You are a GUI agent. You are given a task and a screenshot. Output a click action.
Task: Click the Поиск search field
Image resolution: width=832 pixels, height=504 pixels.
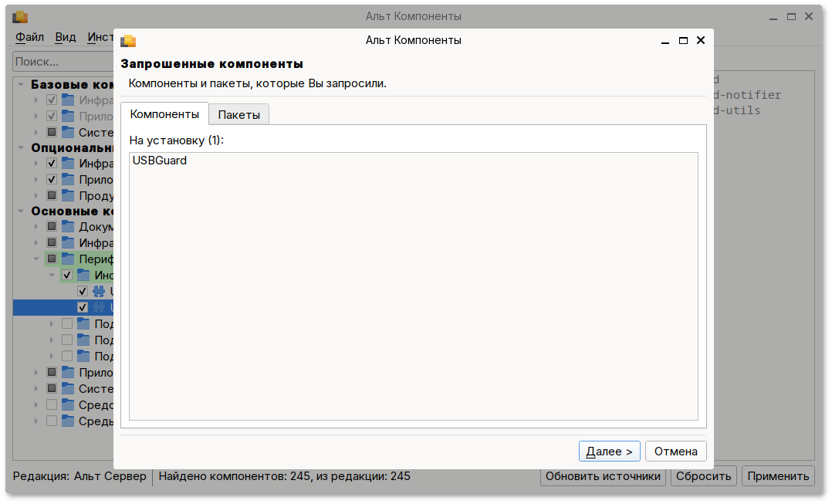(x=63, y=62)
